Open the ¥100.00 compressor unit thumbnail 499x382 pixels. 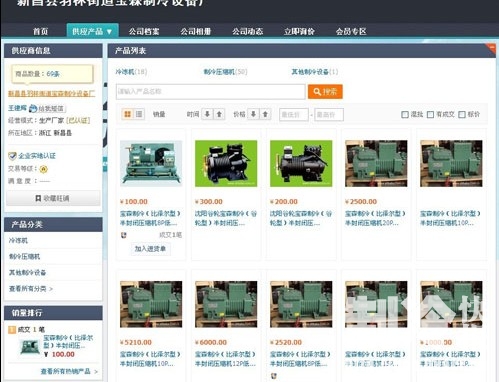[151, 163]
